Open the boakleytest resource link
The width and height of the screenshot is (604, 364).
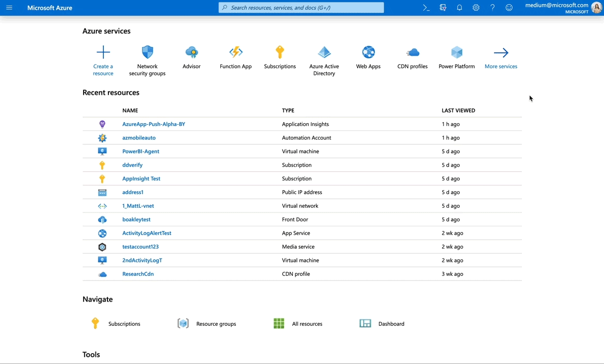(136, 220)
